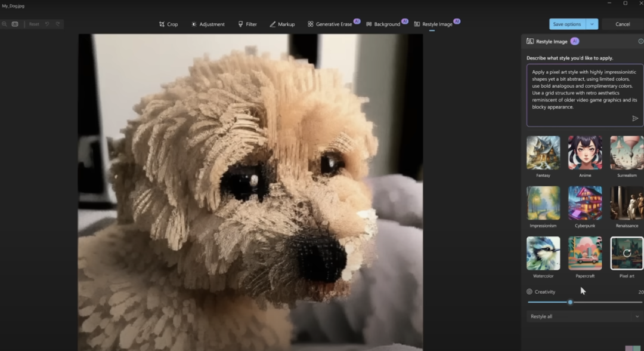Click the Creativity slider handle

[570, 302]
